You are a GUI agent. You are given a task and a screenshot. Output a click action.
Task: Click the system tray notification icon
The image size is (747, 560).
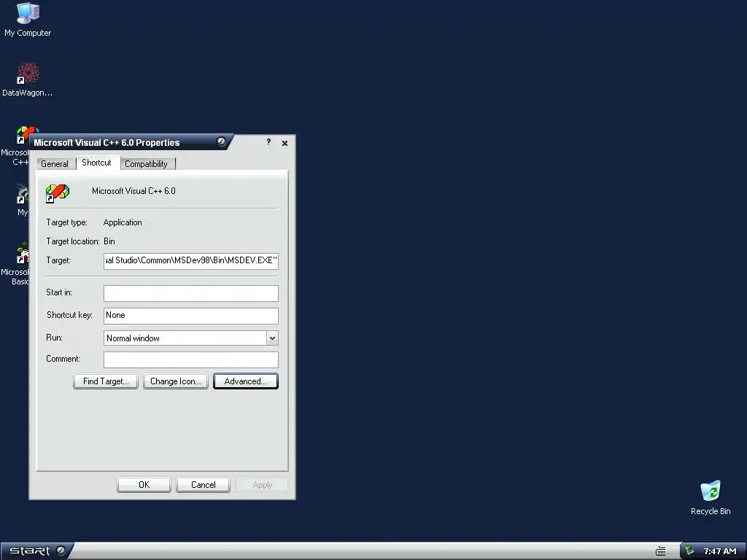click(x=689, y=551)
